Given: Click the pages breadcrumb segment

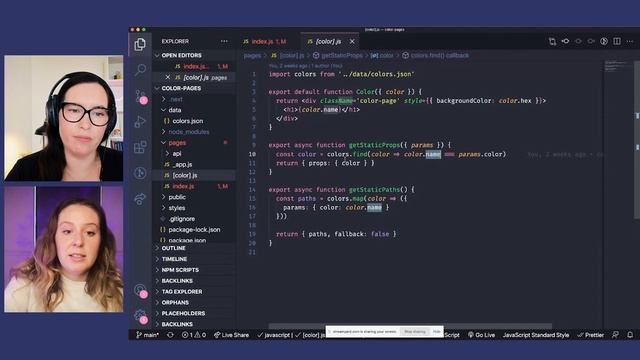Looking at the screenshot, I should pos(252,56).
